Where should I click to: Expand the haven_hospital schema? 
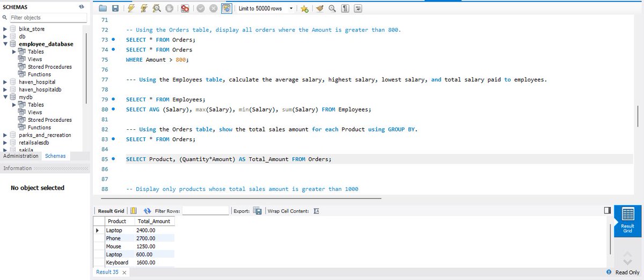coord(5,82)
